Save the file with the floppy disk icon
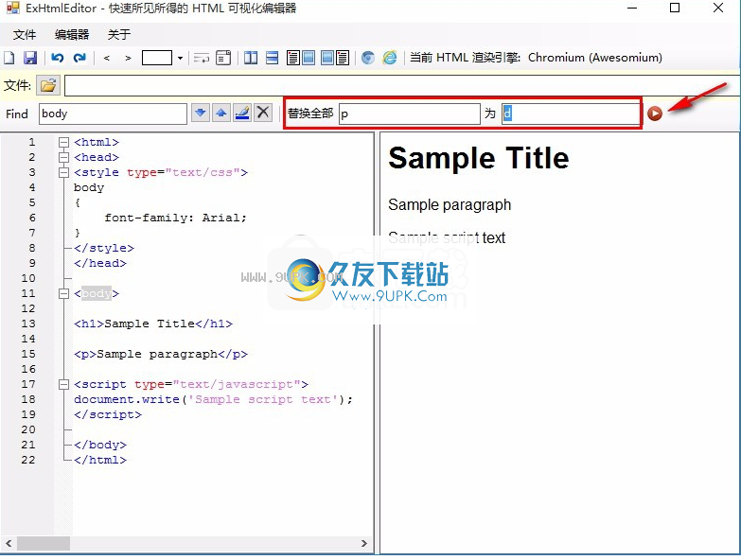Screen dimensions: 741x560 pos(30,58)
